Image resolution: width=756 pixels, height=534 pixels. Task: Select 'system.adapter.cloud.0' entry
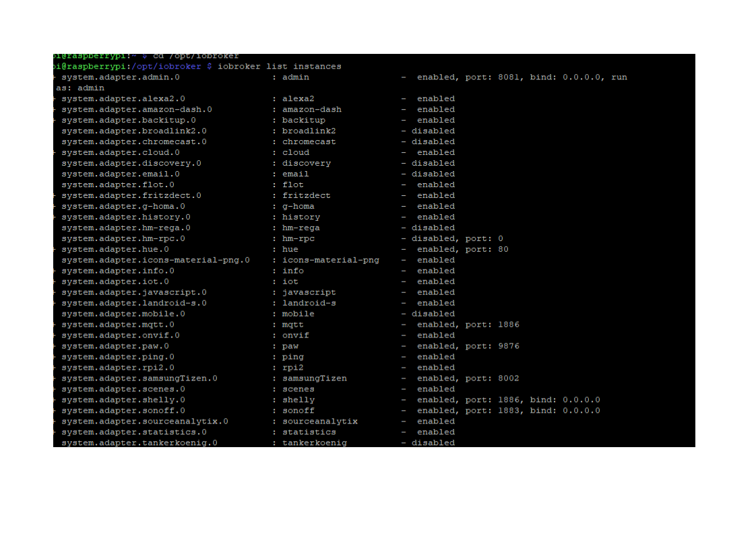121,152
